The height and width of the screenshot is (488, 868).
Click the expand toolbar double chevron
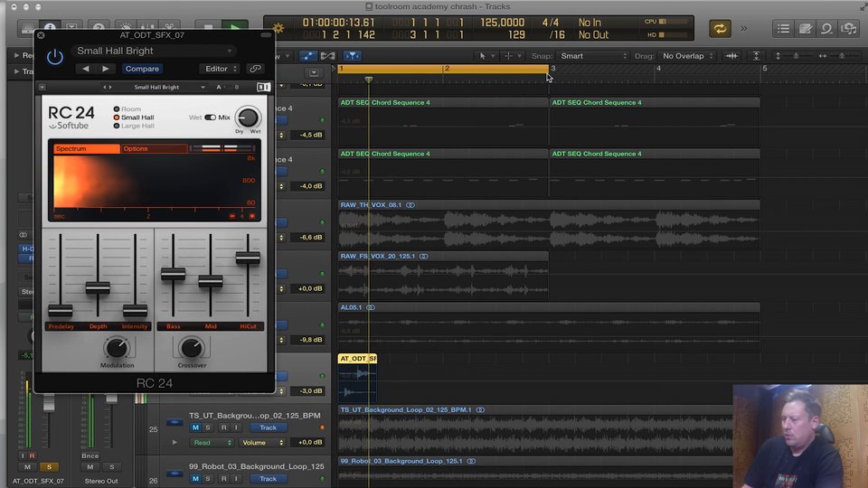(743, 29)
